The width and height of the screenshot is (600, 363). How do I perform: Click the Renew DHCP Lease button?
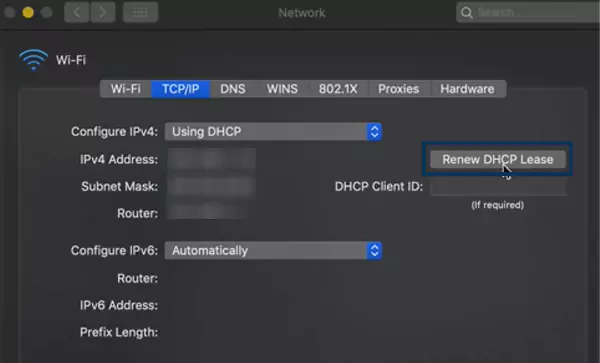(x=498, y=159)
